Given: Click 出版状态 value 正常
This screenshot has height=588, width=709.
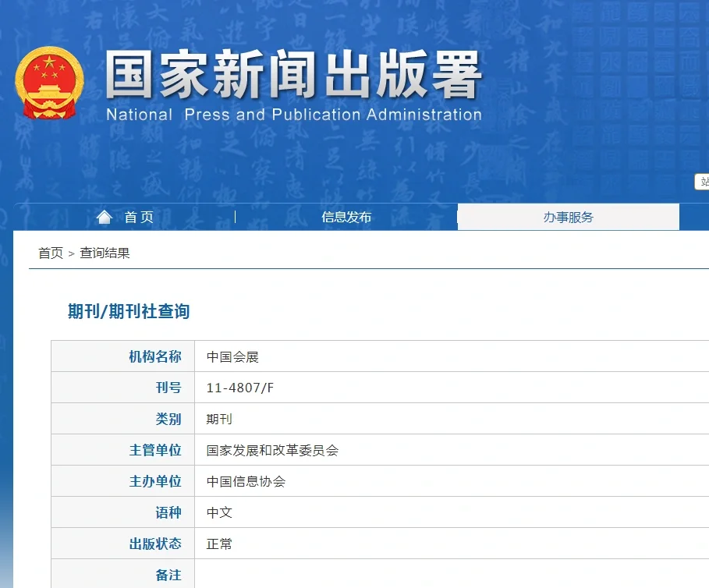Looking at the screenshot, I should coord(219,544).
